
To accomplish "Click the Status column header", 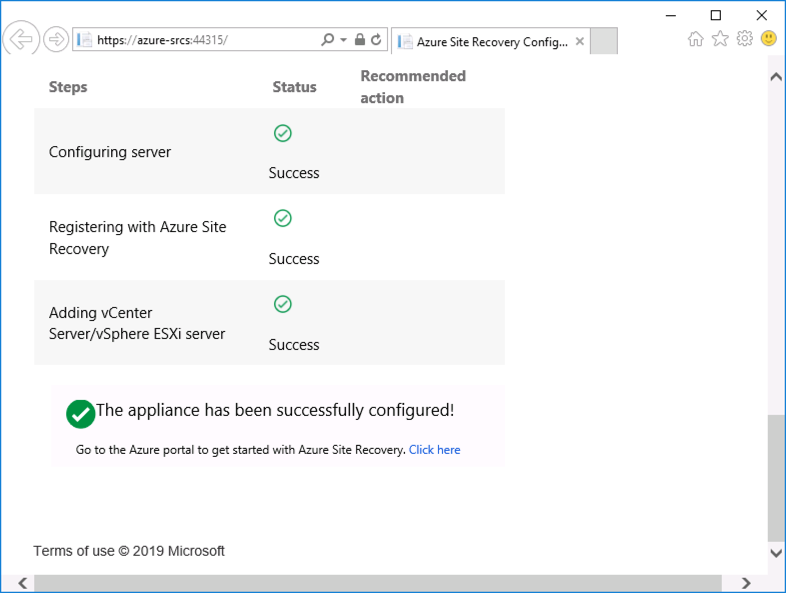I will click(x=294, y=87).
